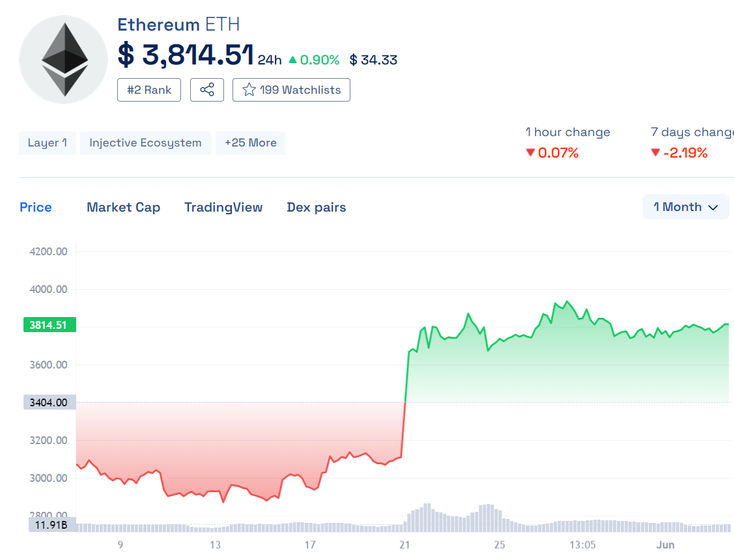Viewport: 734px width, 560px height.
Task: Click the 3200.00 axis label
Action: (x=48, y=440)
